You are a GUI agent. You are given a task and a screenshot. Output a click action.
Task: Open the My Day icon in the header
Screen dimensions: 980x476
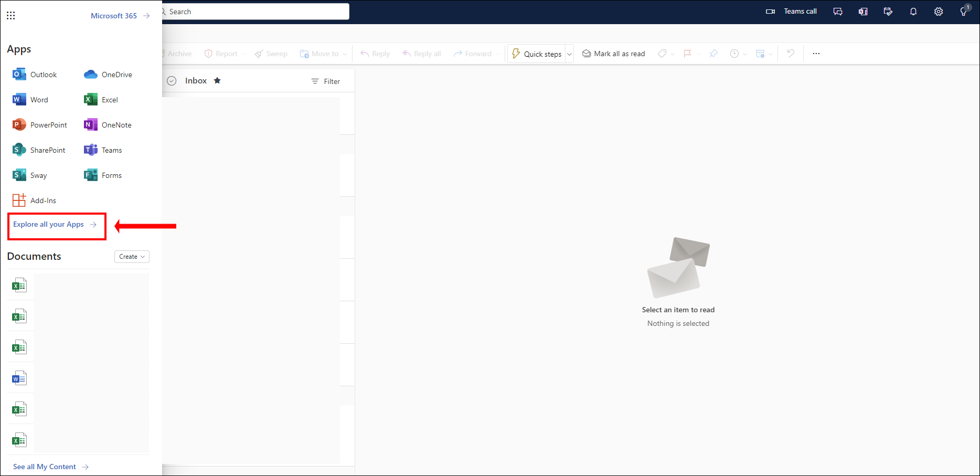tap(888, 12)
